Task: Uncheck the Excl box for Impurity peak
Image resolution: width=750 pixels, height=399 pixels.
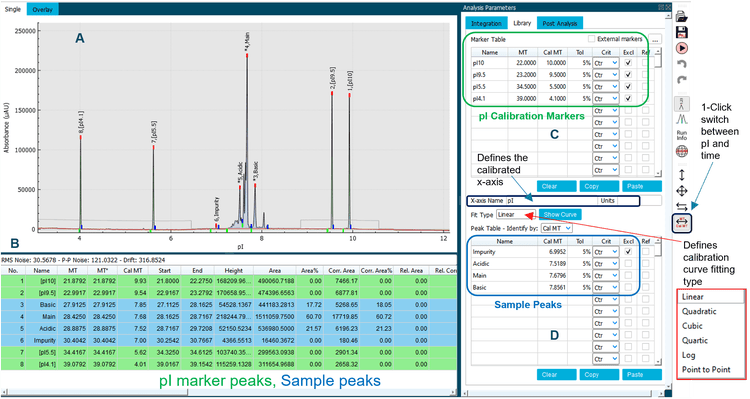Action: point(628,252)
